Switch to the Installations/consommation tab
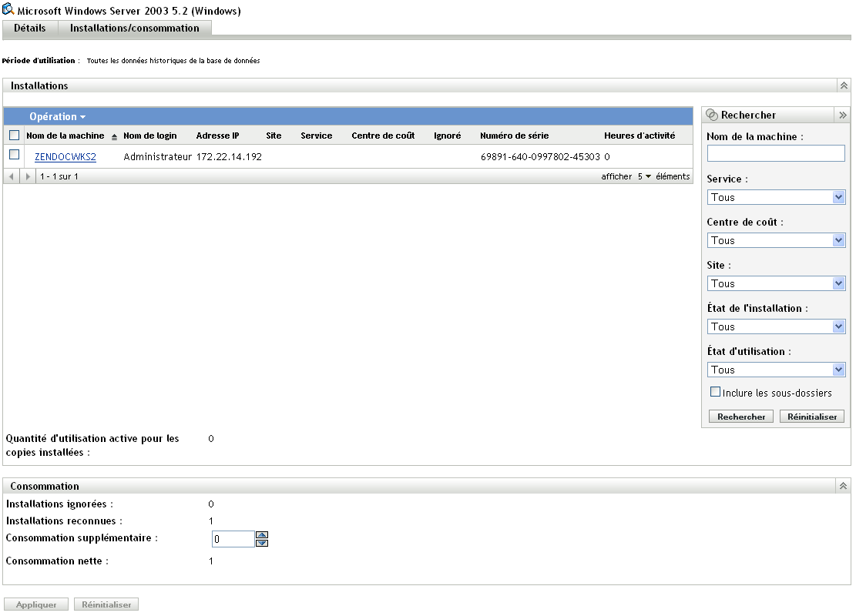856x616 pixels. [134, 28]
